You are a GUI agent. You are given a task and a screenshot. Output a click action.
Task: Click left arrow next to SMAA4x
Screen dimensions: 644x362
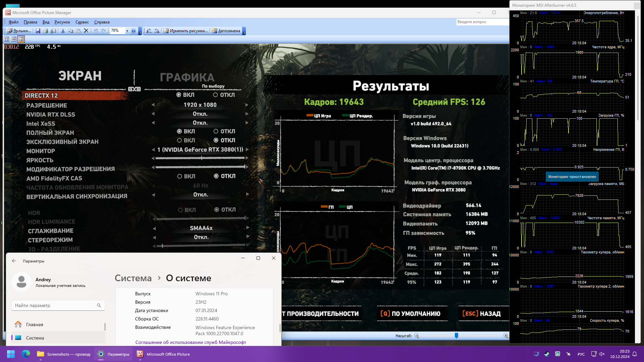[154, 229]
